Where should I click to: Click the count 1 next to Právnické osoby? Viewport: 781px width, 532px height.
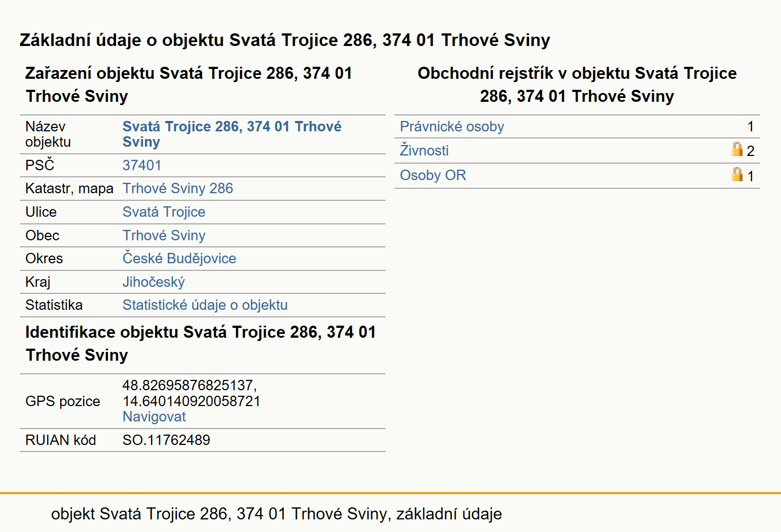pos(750,126)
